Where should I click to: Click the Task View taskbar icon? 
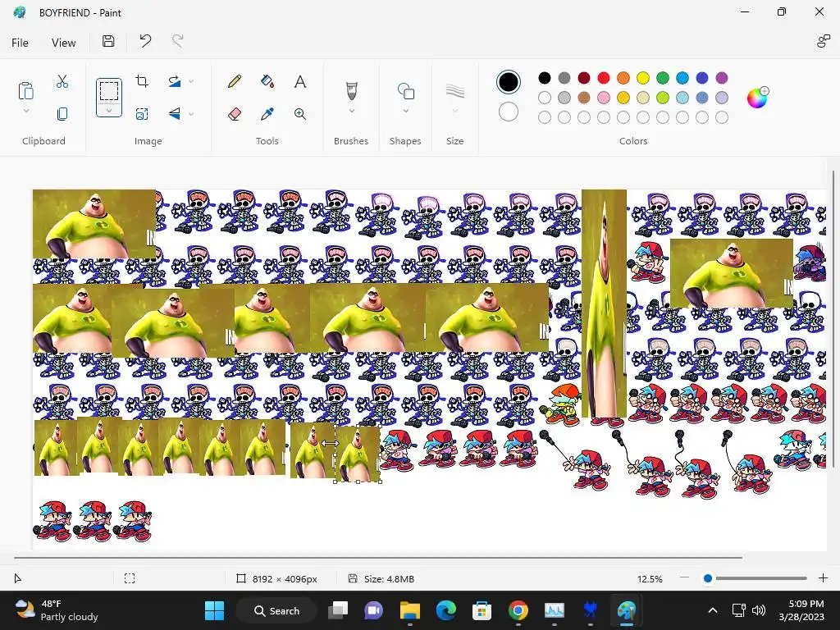pyautogui.click(x=338, y=610)
